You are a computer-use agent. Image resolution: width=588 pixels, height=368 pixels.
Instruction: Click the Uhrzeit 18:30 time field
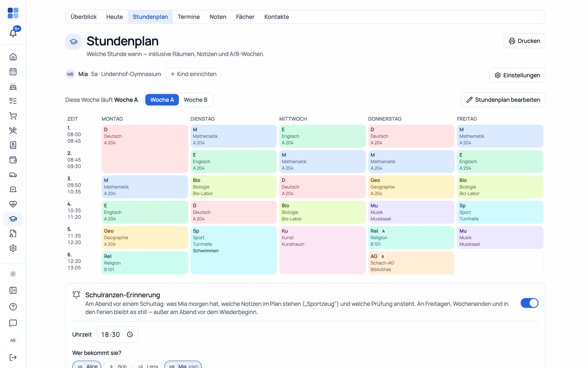[x=117, y=334]
